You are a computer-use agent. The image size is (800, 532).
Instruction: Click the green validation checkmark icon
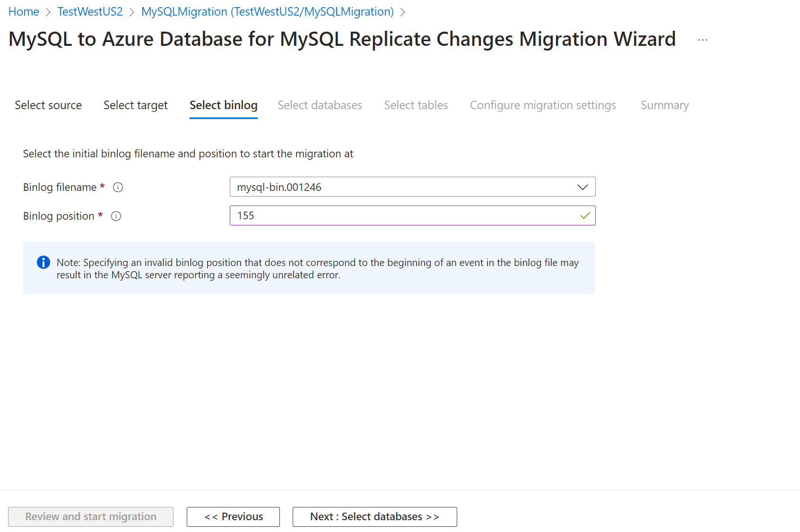585,216
